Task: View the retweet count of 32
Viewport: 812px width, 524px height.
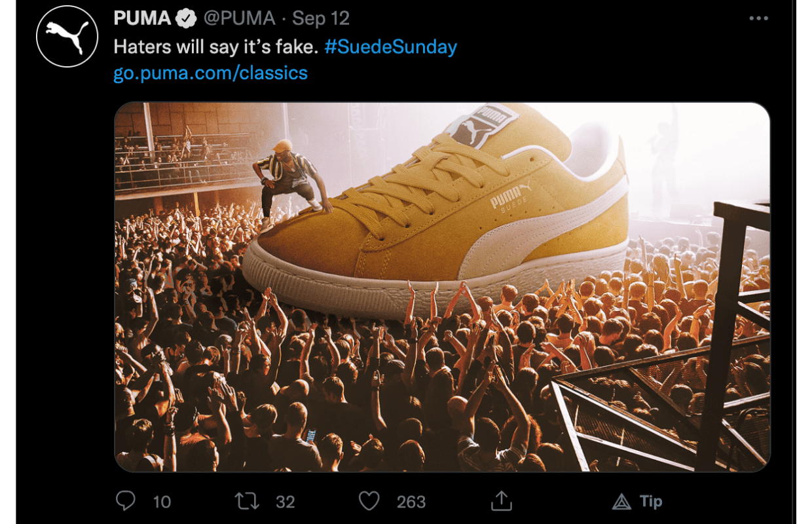Action: pos(285,502)
